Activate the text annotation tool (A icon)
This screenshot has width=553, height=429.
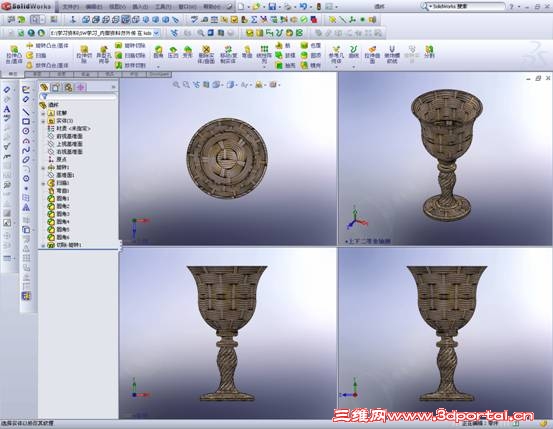[7, 109]
